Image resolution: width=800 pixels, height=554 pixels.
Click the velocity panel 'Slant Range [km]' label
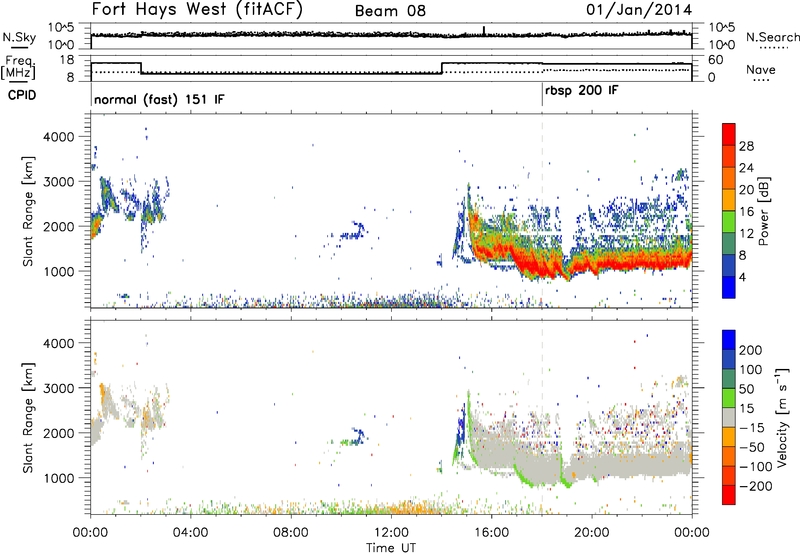pyautogui.click(x=28, y=417)
